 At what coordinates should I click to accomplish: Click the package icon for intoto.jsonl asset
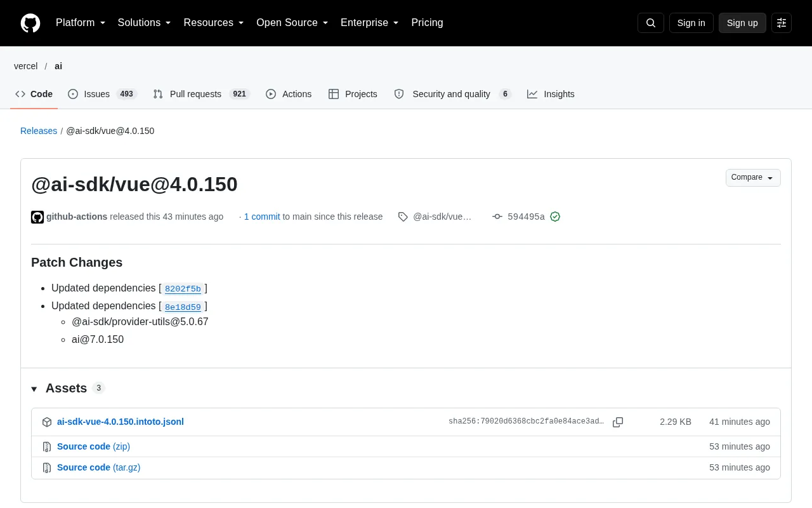click(47, 422)
